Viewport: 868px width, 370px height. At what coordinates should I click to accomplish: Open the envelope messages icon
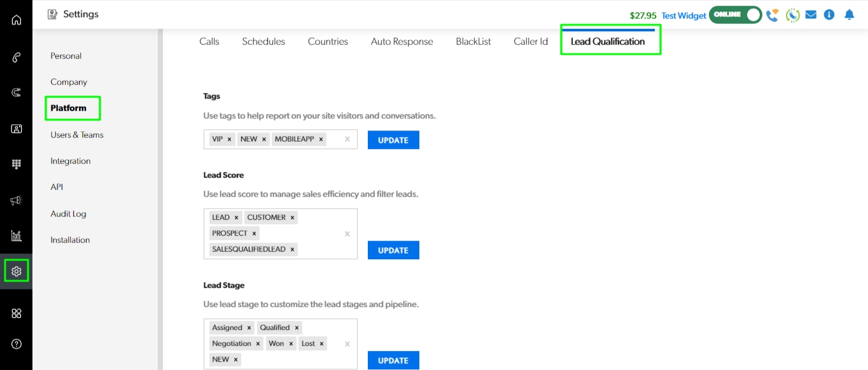click(811, 15)
